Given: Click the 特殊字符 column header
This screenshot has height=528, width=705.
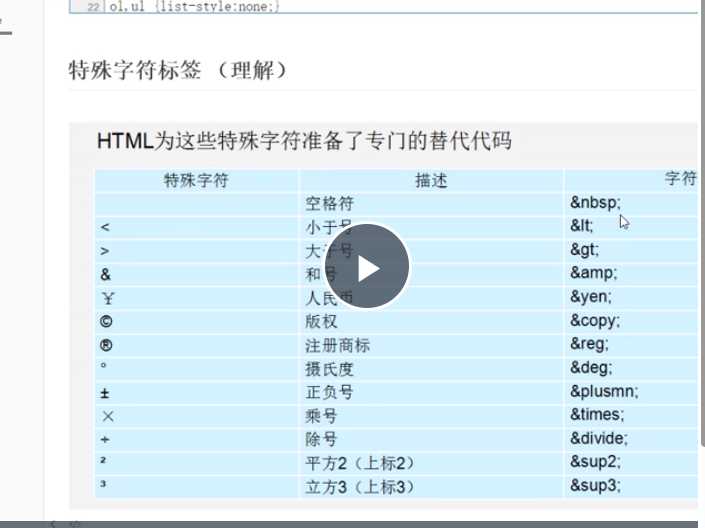Looking at the screenshot, I should (x=196, y=180).
